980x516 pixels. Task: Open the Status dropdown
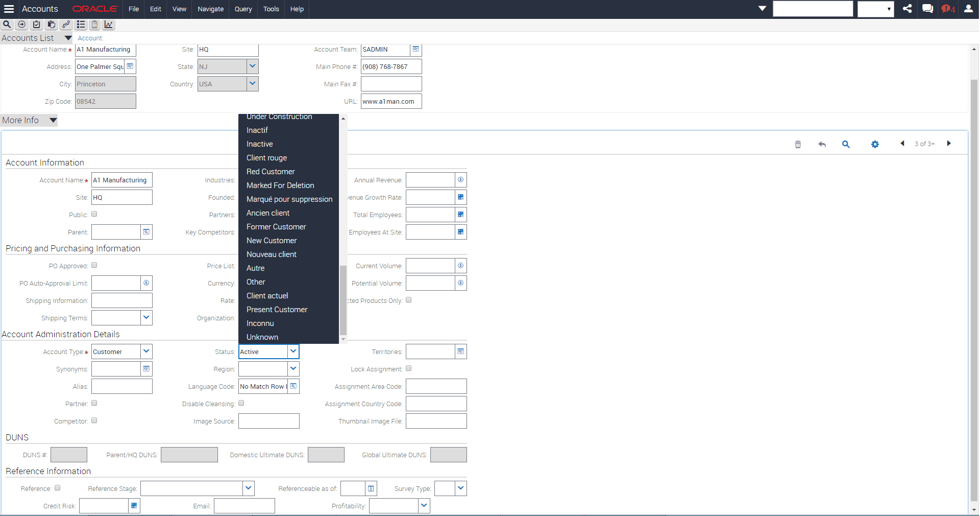[x=293, y=351]
